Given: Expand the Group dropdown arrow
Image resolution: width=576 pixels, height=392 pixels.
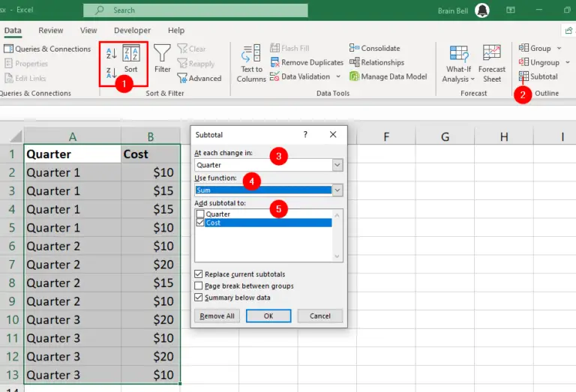Looking at the screenshot, I should [x=559, y=48].
